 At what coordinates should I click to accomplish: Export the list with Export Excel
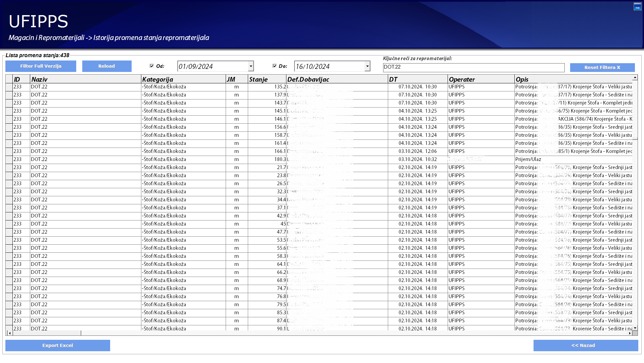click(x=58, y=346)
